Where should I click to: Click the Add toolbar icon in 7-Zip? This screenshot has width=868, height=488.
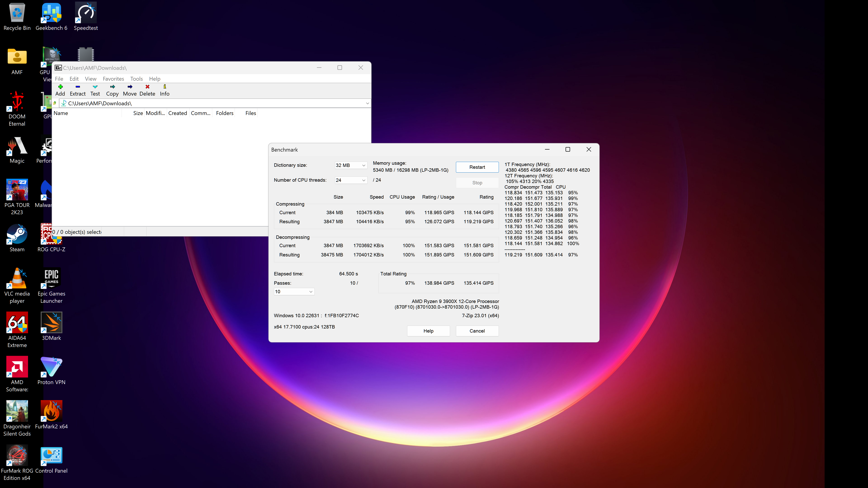(60, 90)
